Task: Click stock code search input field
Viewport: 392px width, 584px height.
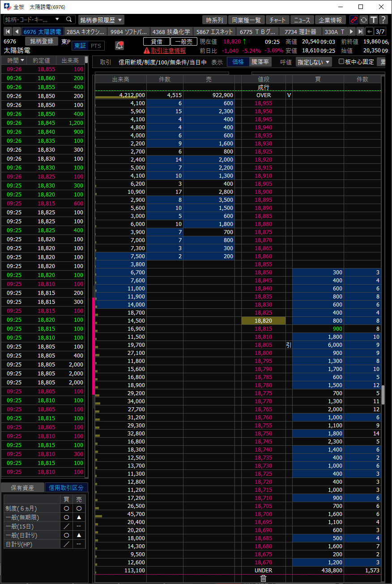Action: click(29, 20)
